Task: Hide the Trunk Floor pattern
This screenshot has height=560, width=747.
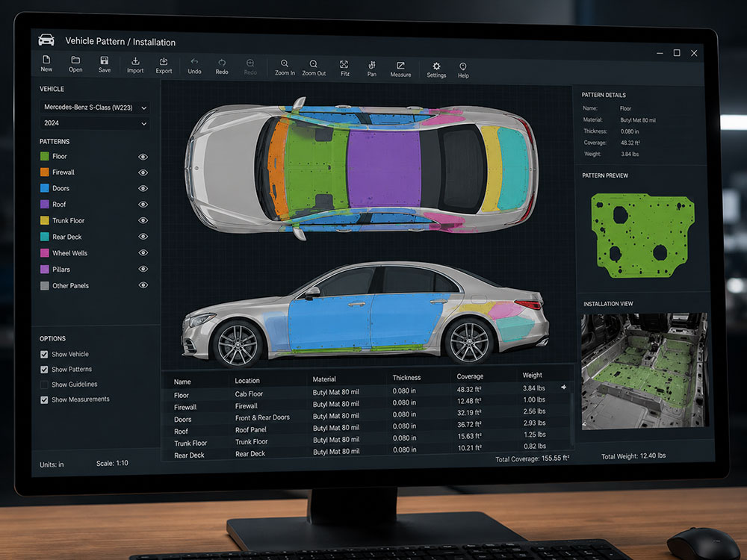Action: point(143,220)
